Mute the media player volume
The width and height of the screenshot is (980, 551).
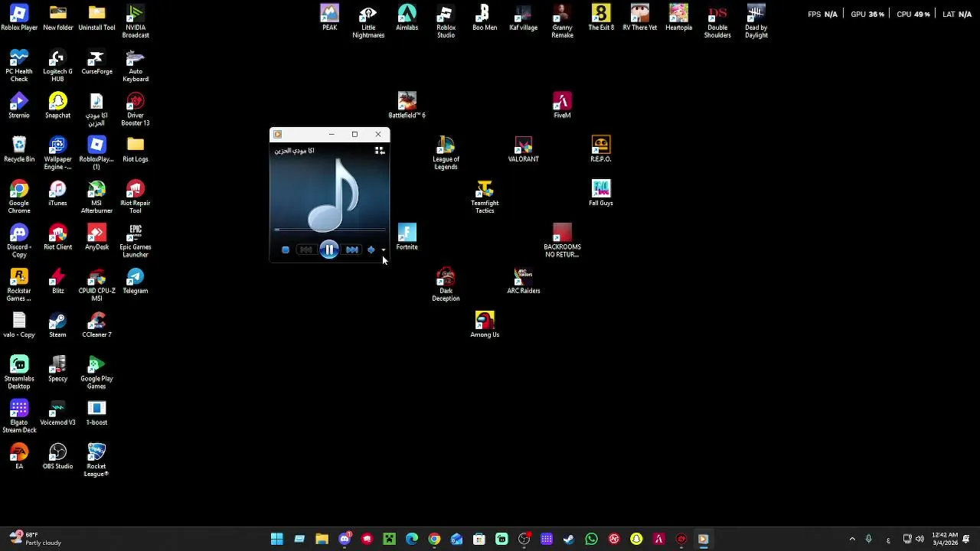[x=371, y=249]
